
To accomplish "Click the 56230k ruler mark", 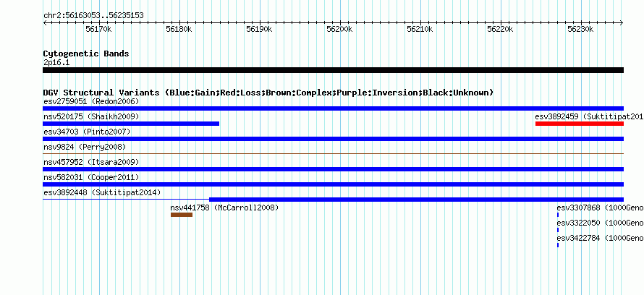I will coord(580,29).
